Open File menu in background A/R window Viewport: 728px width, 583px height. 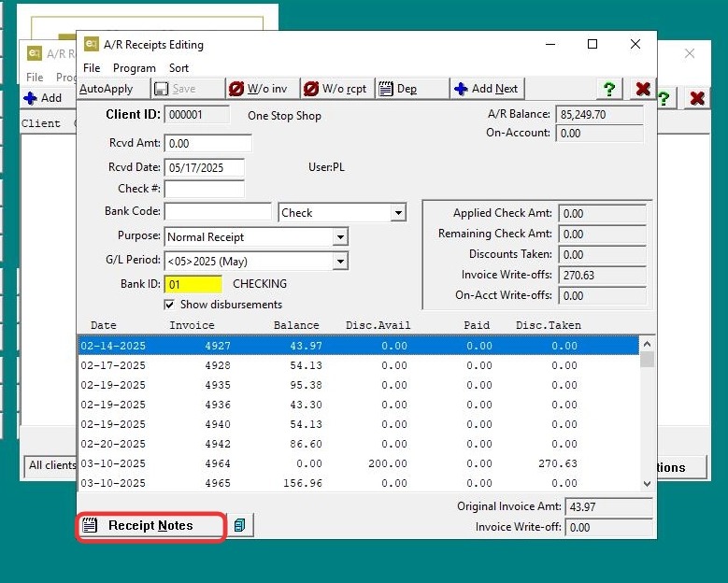(35, 77)
